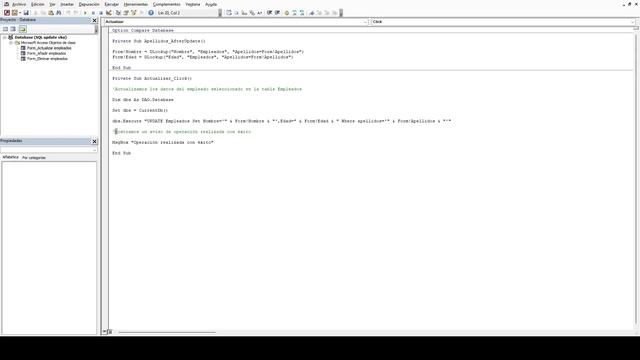Viewport: 640px width, 360px height.
Task: Click the Break (pause) toolbar icon
Action: point(93,13)
